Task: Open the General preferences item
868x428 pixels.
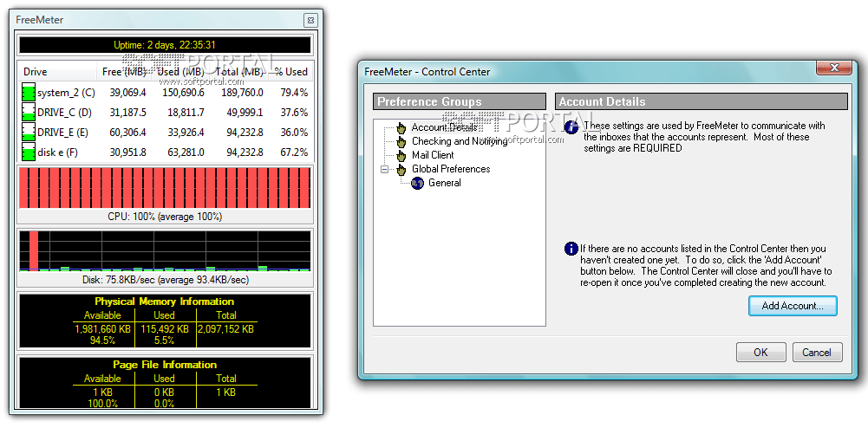Action: click(x=445, y=183)
